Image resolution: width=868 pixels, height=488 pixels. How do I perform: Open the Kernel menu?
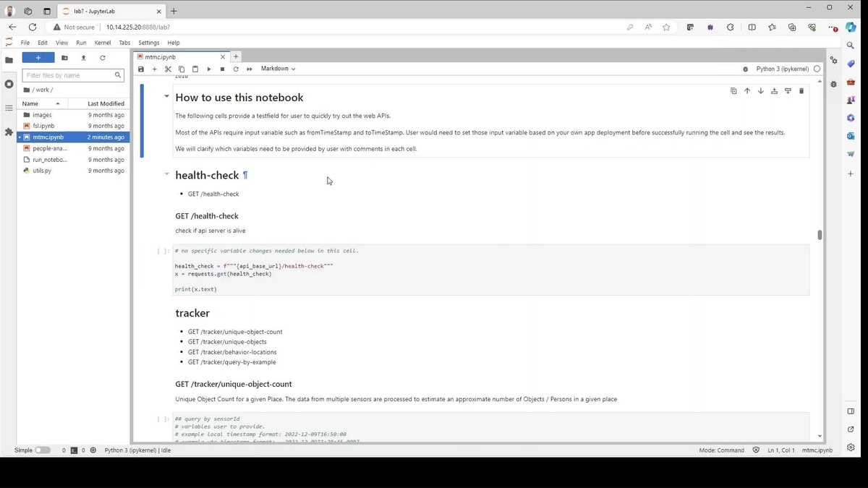(103, 43)
